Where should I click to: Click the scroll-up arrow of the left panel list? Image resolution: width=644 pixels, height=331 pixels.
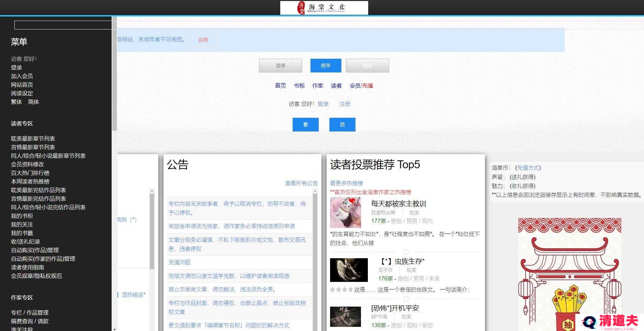pyautogui.click(x=152, y=191)
